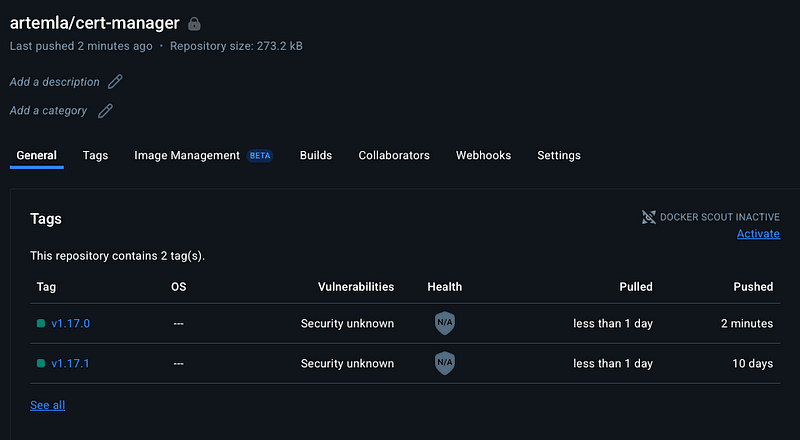
Task: Click the N/A health shield for v1.17.0
Action: click(445, 323)
